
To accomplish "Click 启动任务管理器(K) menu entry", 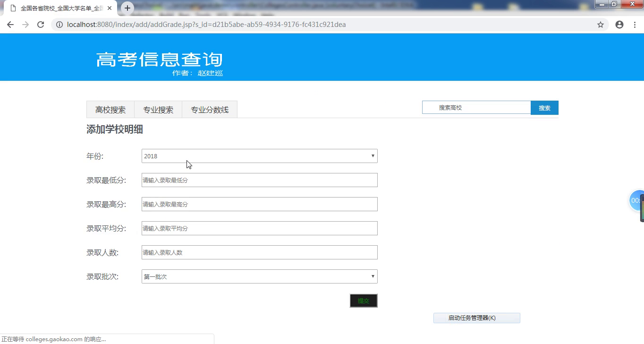I will click(x=477, y=318).
